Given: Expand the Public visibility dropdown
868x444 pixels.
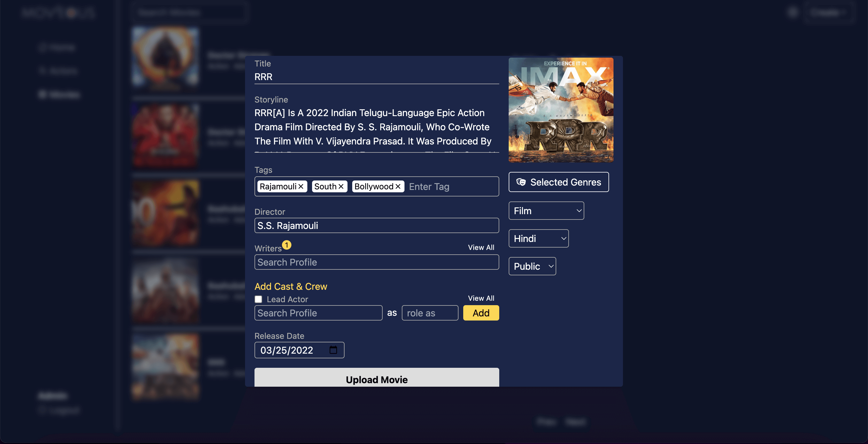Looking at the screenshot, I should click(x=531, y=266).
